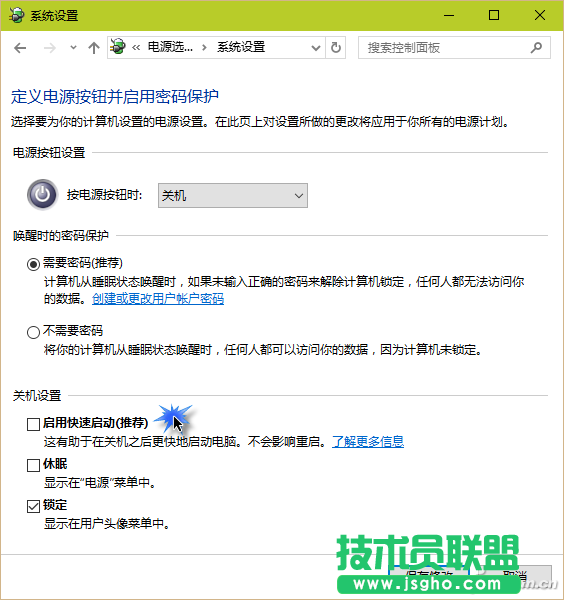The width and height of the screenshot is (564, 600).
Task: Click the window title bar system icon
Action: coord(17,15)
